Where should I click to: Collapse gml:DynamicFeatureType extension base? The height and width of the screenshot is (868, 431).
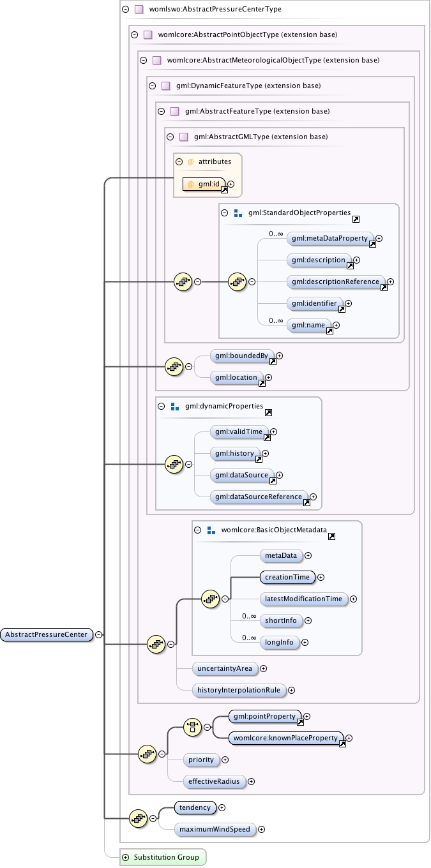pyautogui.click(x=152, y=86)
